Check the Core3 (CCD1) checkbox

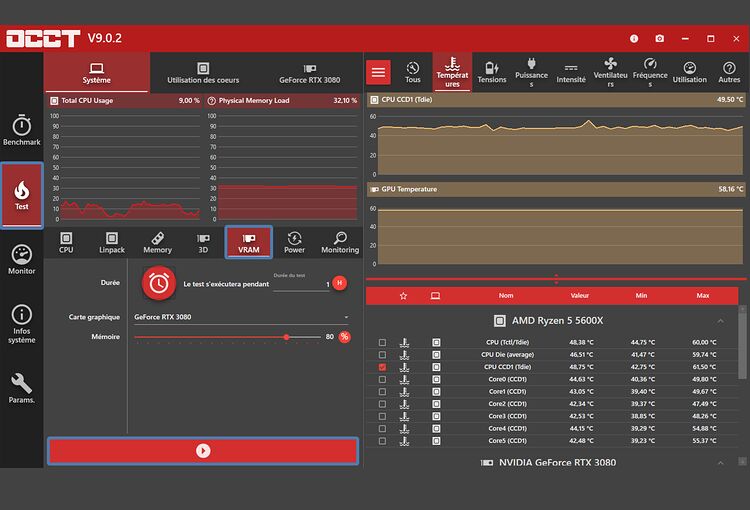[382, 417]
